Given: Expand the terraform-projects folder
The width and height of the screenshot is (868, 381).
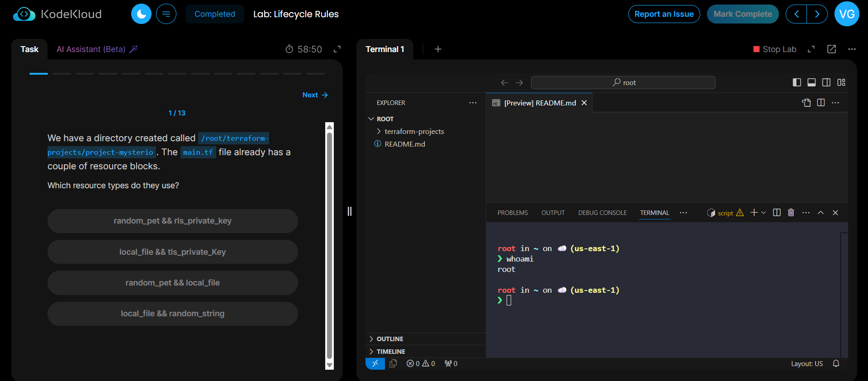Looking at the screenshot, I should click(x=425, y=131).
